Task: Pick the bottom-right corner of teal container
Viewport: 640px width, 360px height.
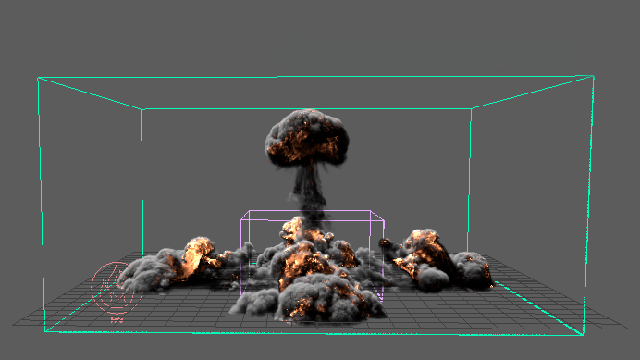Action: tap(583, 335)
